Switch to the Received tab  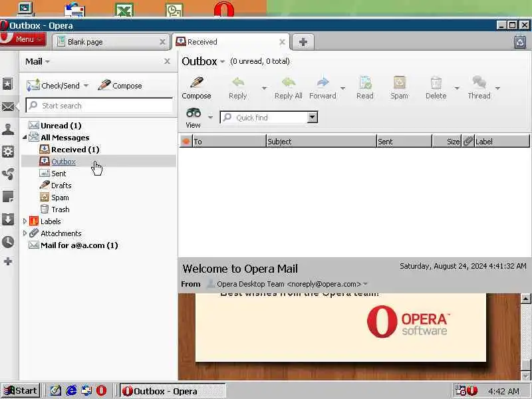(231, 42)
